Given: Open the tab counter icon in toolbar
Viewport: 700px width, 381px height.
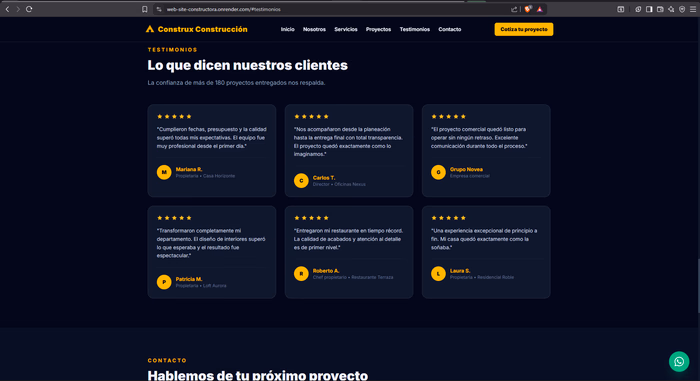Looking at the screenshot, I should [621, 9].
